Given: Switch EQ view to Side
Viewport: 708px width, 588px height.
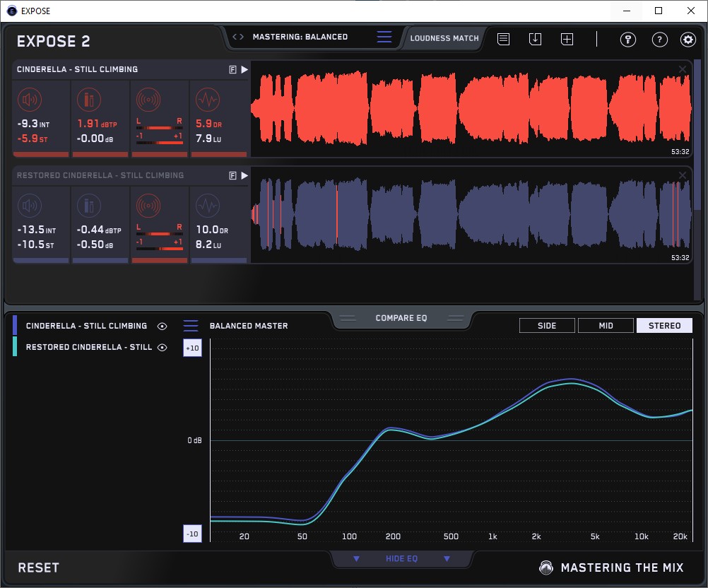Looking at the screenshot, I should [547, 326].
